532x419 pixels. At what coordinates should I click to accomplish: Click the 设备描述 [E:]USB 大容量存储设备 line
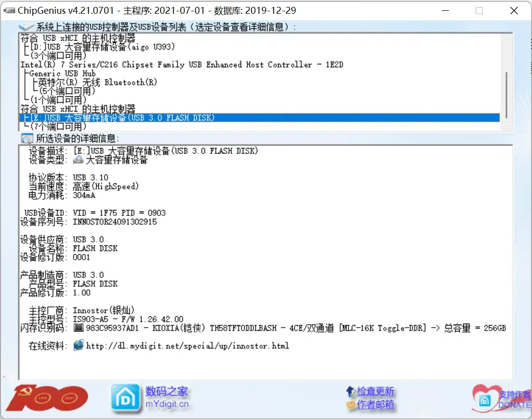click(166, 151)
